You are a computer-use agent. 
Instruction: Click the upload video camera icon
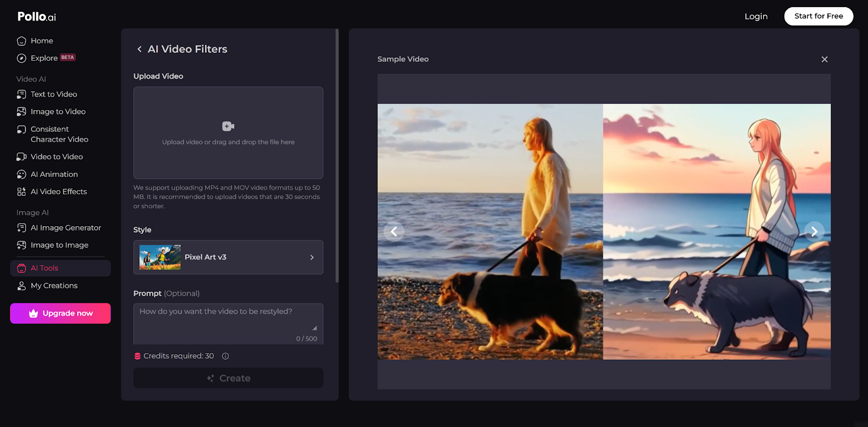click(x=228, y=126)
